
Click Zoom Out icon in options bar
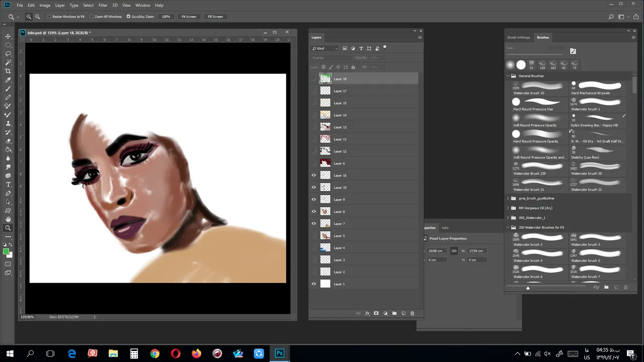(37, 17)
